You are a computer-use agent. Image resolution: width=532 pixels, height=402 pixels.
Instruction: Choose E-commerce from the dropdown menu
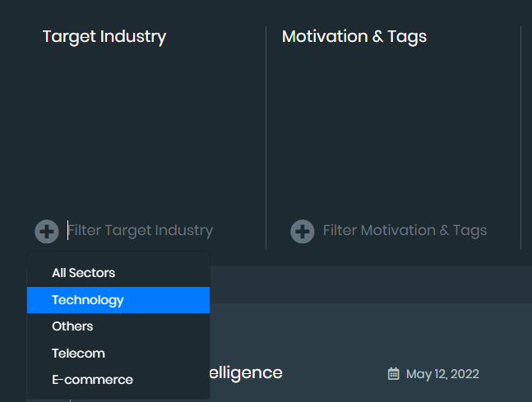point(92,380)
